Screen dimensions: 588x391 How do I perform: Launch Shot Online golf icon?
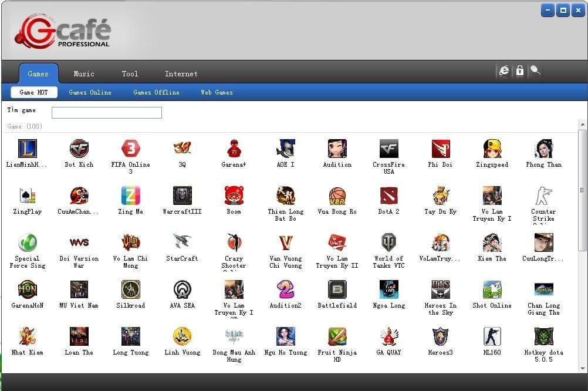(492, 289)
